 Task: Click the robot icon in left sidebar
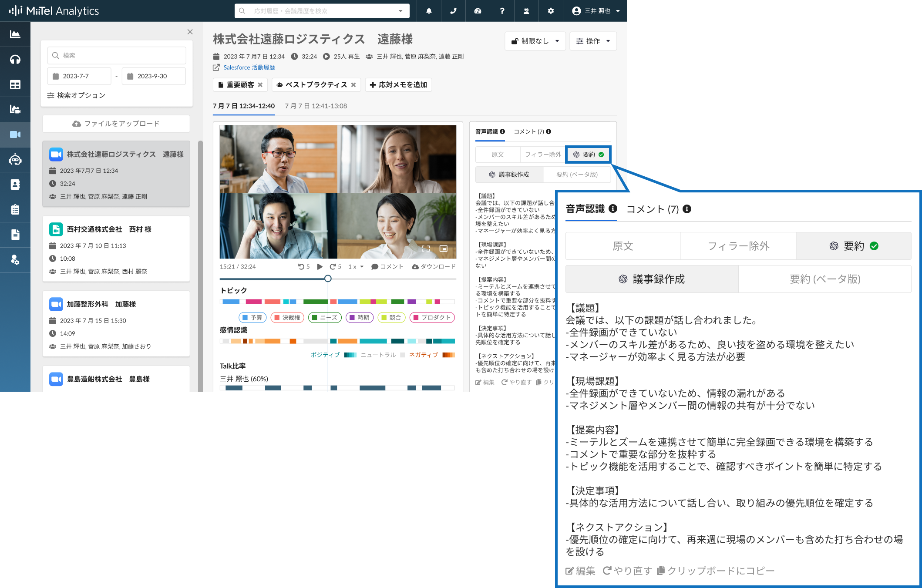pos(15,160)
